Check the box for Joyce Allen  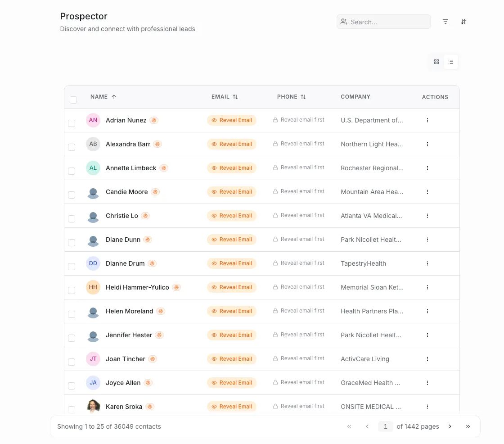(72, 385)
